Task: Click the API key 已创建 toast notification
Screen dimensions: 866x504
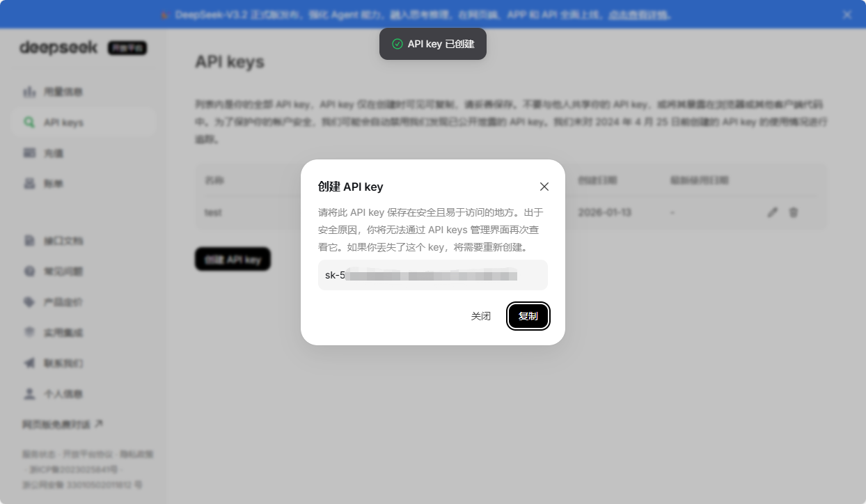Action: (x=433, y=44)
